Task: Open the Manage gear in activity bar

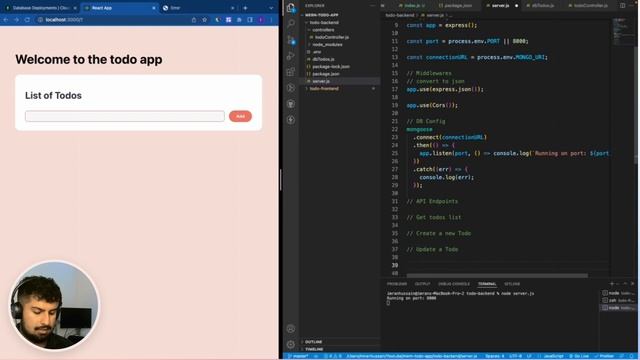Action: click(x=291, y=344)
